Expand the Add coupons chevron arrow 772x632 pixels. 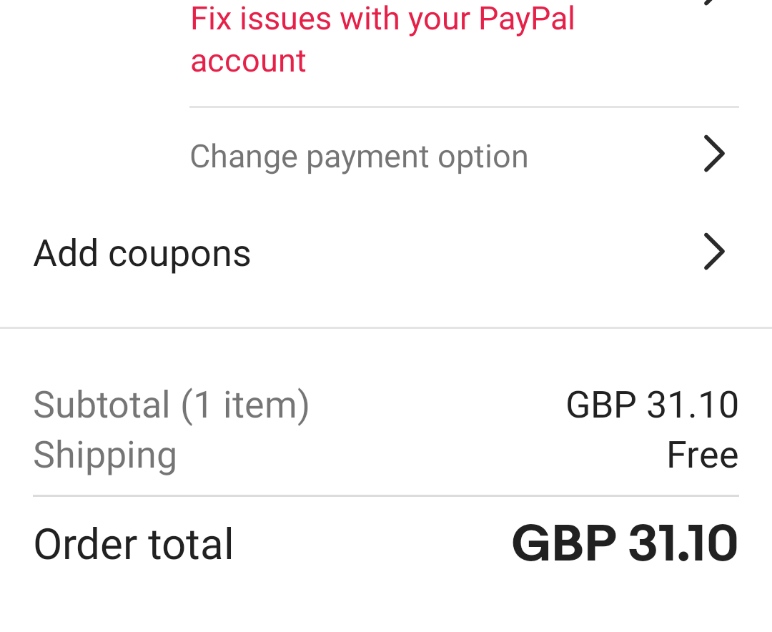(713, 253)
